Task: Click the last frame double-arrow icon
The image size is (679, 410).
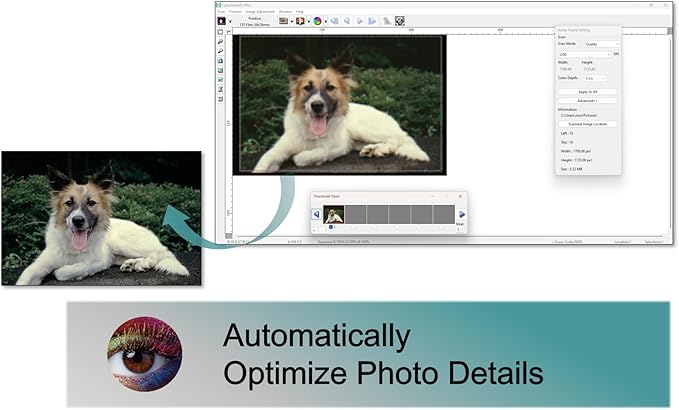Action: coord(371,20)
